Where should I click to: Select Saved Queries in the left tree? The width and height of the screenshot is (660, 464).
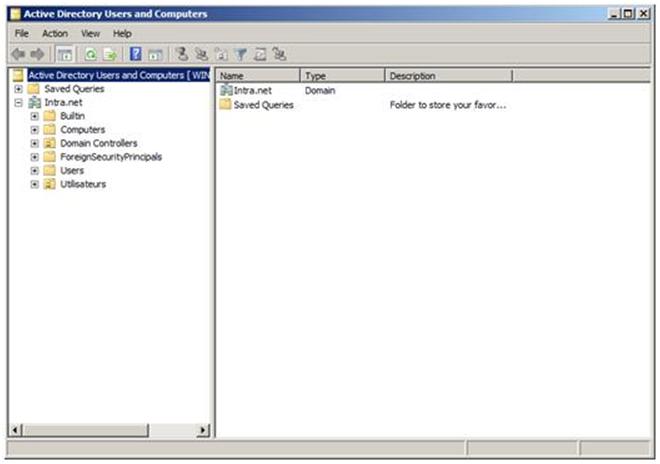(x=75, y=89)
